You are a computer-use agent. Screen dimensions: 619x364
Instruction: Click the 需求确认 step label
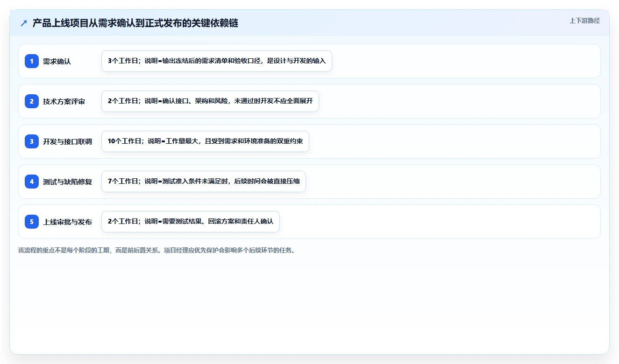point(57,61)
